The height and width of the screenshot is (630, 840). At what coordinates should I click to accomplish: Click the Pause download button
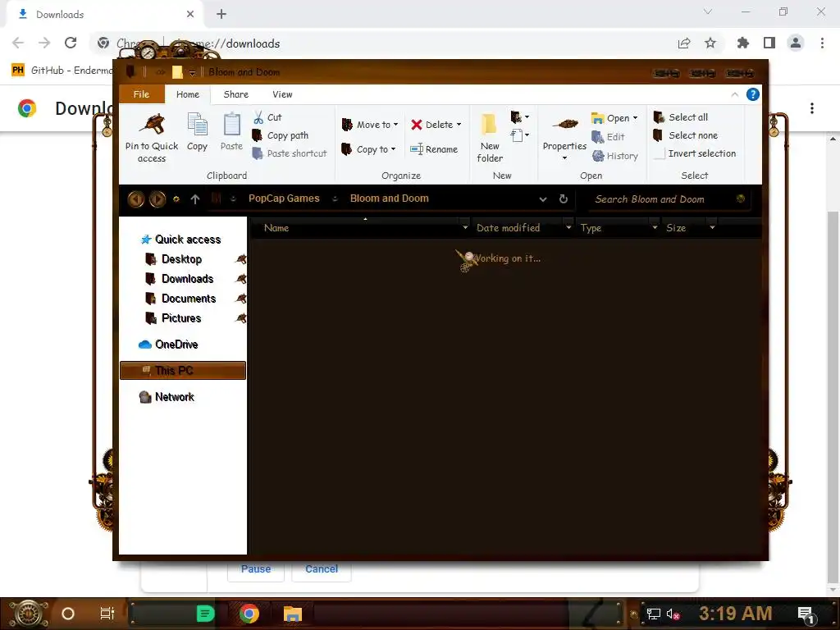(x=256, y=569)
